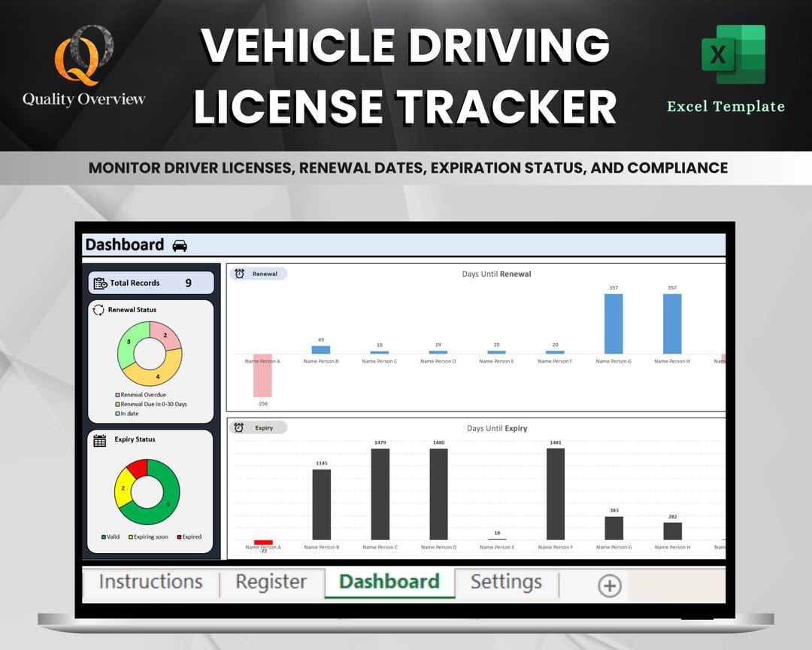This screenshot has width=812, height=650.
Task: Select the active Dashboard sheet tab
Action: (389, 582)
